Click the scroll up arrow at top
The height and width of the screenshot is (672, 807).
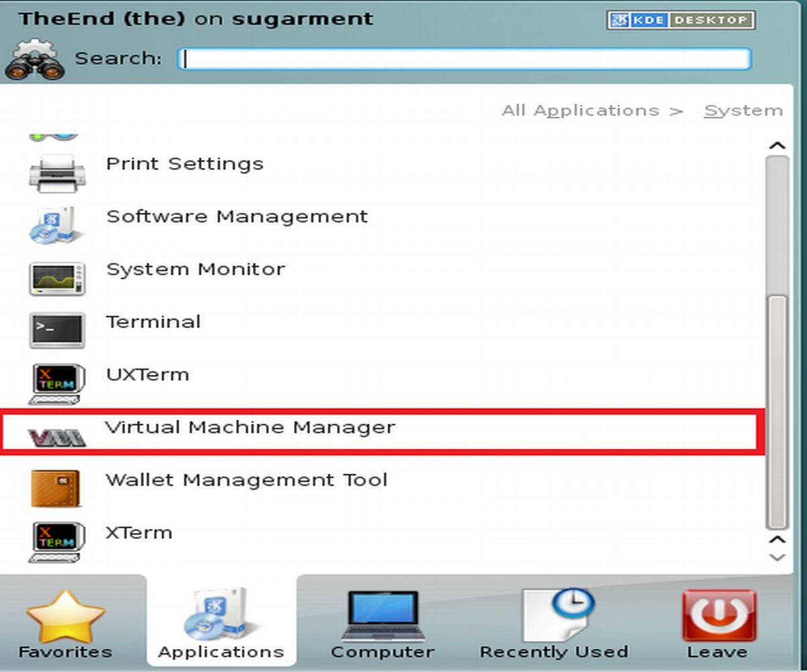pos(777,146)
